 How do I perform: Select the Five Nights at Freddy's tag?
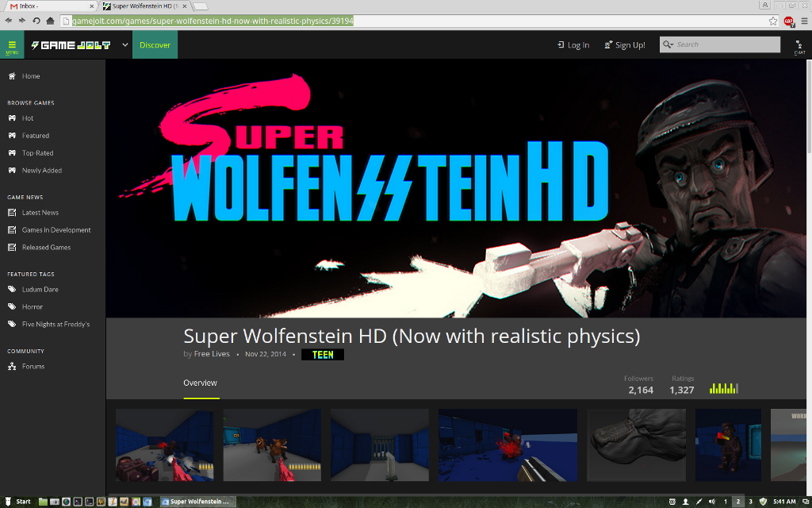(x=56, y=325)
